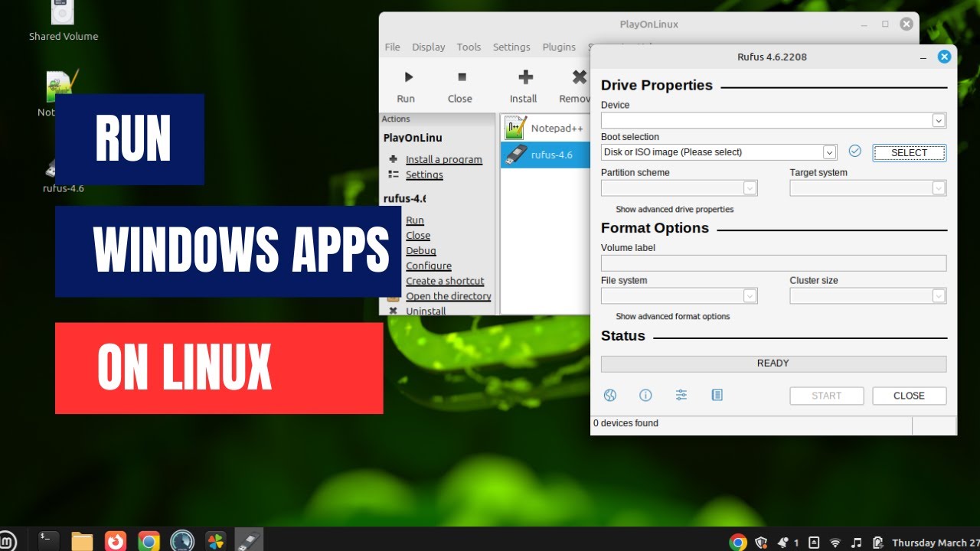The height and width of the screenshot is (551, 980).
Task: Open the Plugins menu in PlayOnLinux
Action: pos(559,47)
